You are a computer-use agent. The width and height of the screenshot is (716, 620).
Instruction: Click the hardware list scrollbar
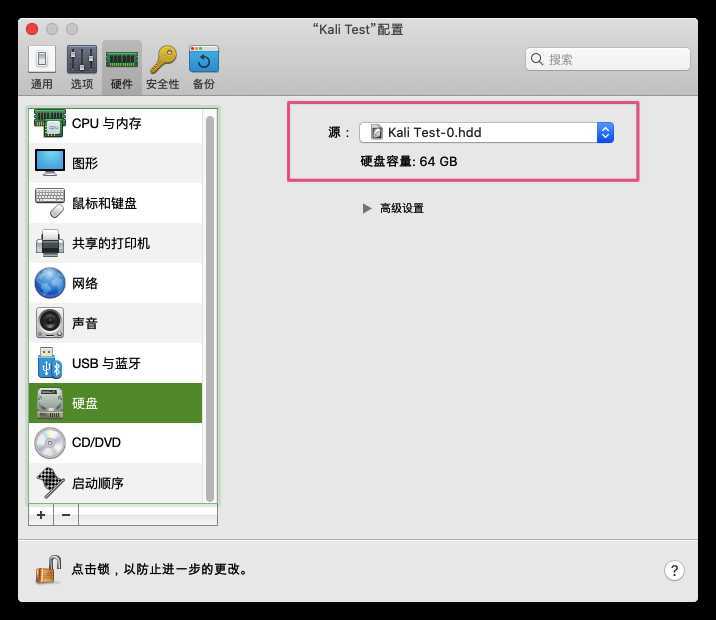(x=210, y=309)
